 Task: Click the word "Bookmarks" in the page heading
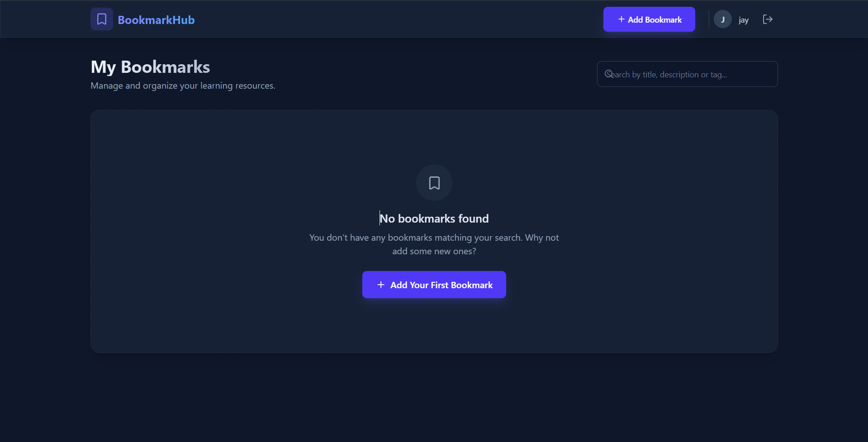click(165, 67)
